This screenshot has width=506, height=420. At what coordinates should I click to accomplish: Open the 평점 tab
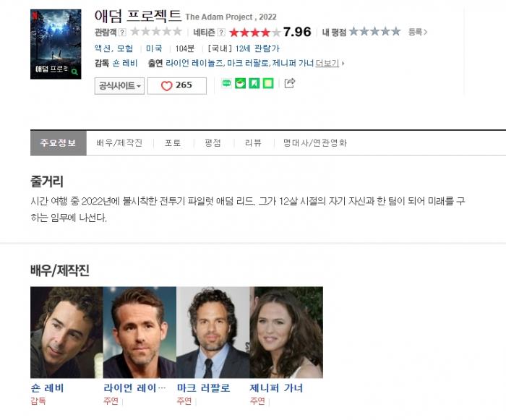213,143
